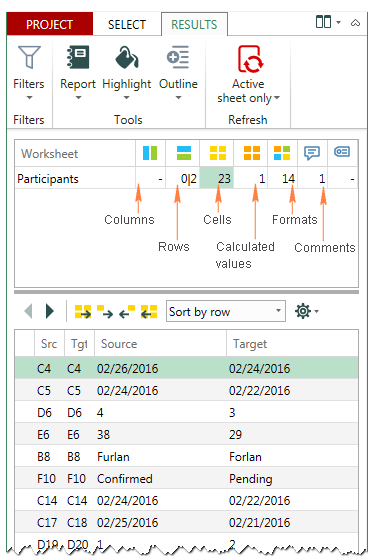This screenshot has width=375, height=559.
Task: Collapse the ribbon with the chevron
Action: [355, 23]
